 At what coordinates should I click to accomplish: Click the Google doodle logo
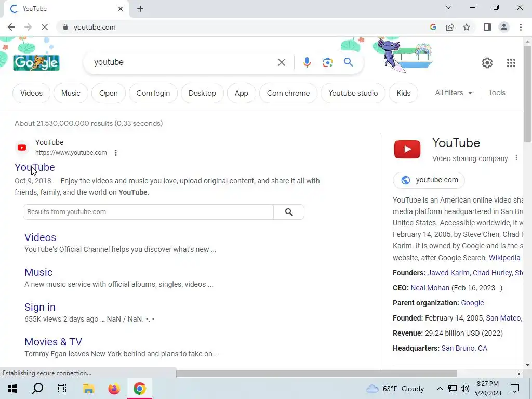[36, 62]
